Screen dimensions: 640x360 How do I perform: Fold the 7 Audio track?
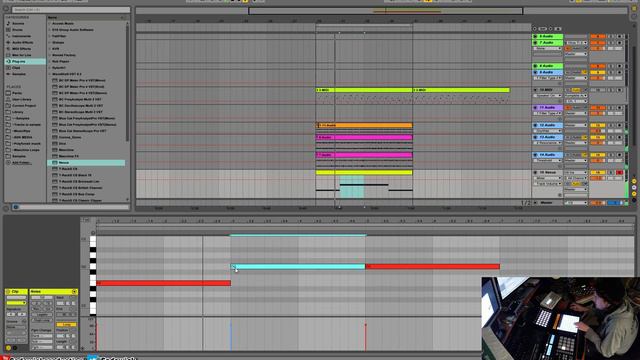tap(535, 43)
